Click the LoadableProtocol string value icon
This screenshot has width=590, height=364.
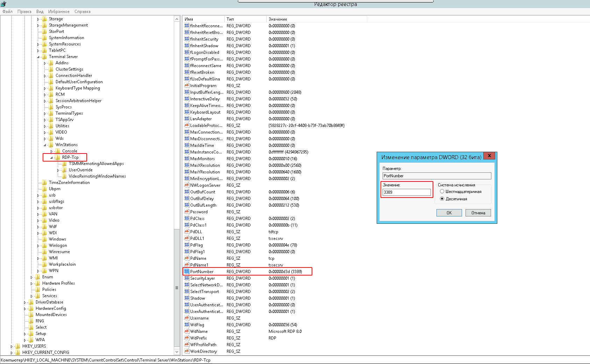click(187, 125)
